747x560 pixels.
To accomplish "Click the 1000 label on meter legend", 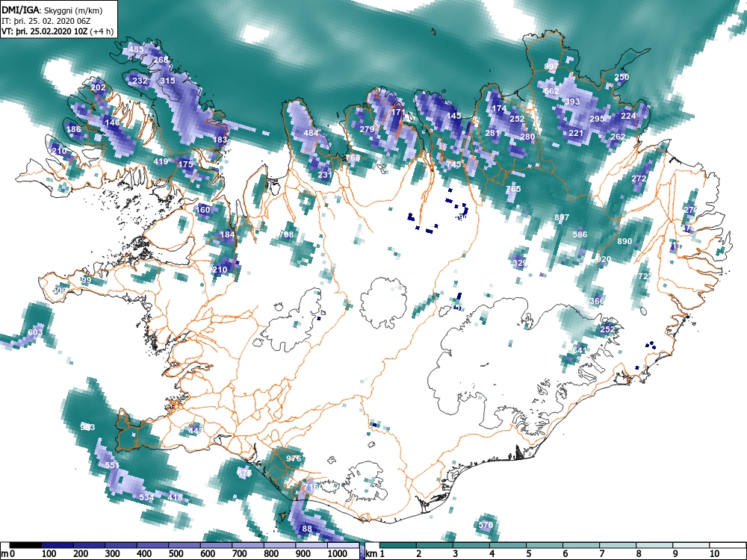I will click(338, 553).
